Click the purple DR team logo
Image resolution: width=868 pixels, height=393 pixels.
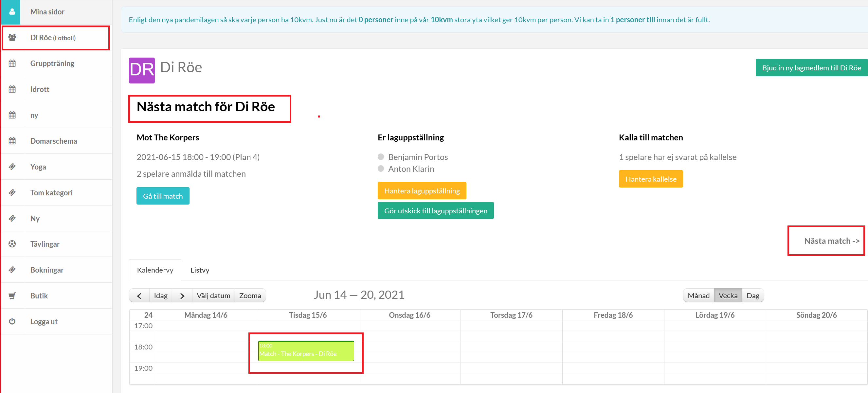141,70
